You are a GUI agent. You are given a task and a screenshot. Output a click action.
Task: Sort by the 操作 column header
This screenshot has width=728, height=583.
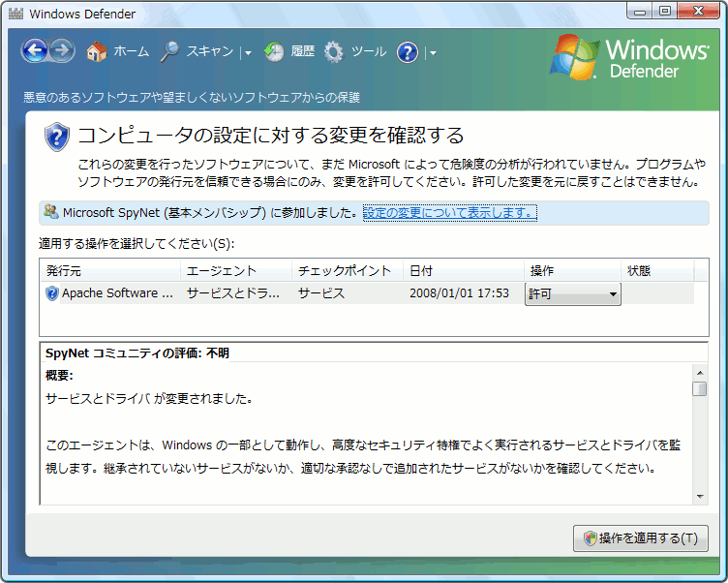572,270
